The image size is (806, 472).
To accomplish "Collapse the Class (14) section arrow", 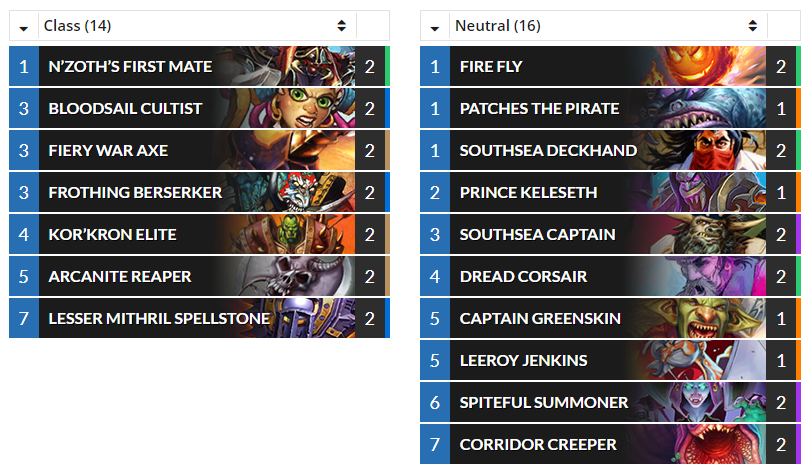I will (x=24, y=28).
